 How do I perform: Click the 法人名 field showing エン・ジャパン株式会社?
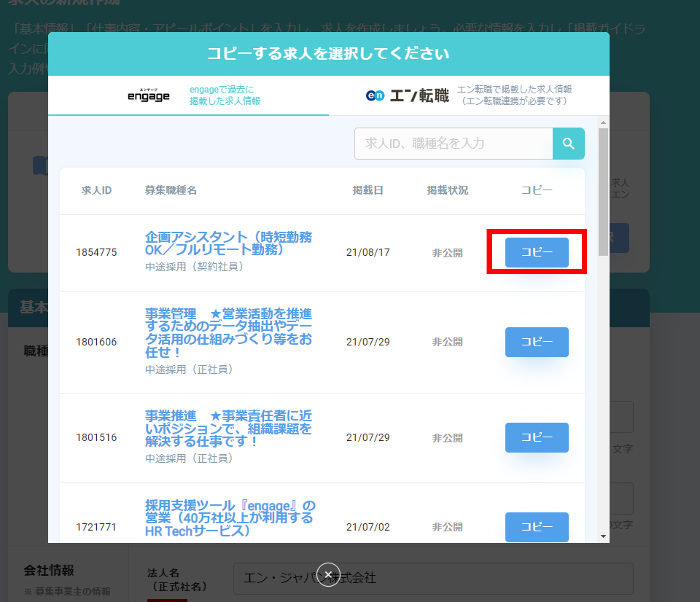coord(433,578)
